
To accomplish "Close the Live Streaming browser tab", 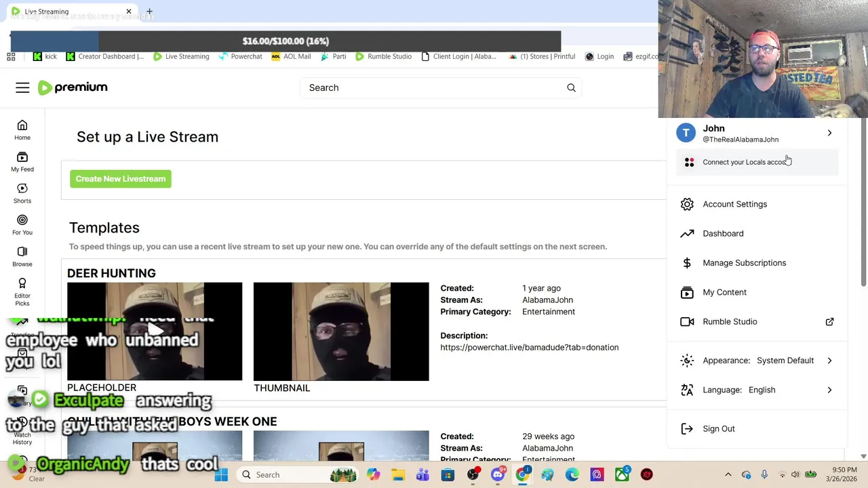I will 128,12.
